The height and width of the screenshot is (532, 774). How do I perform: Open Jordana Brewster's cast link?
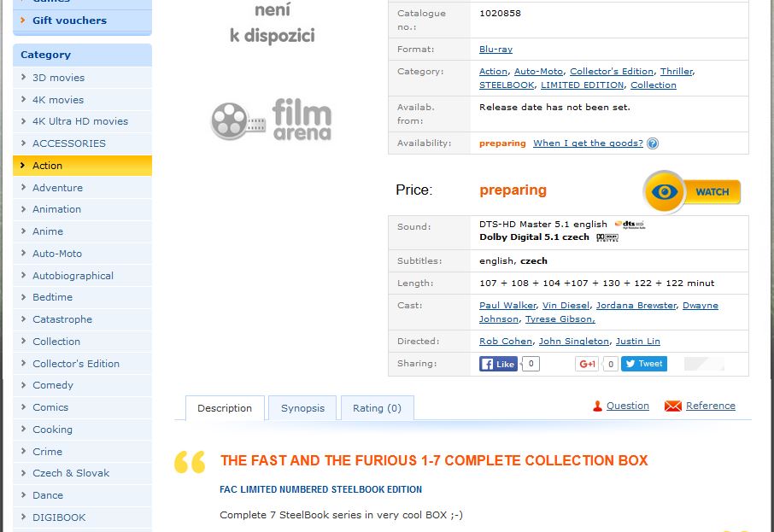click(x=636, y=306)
